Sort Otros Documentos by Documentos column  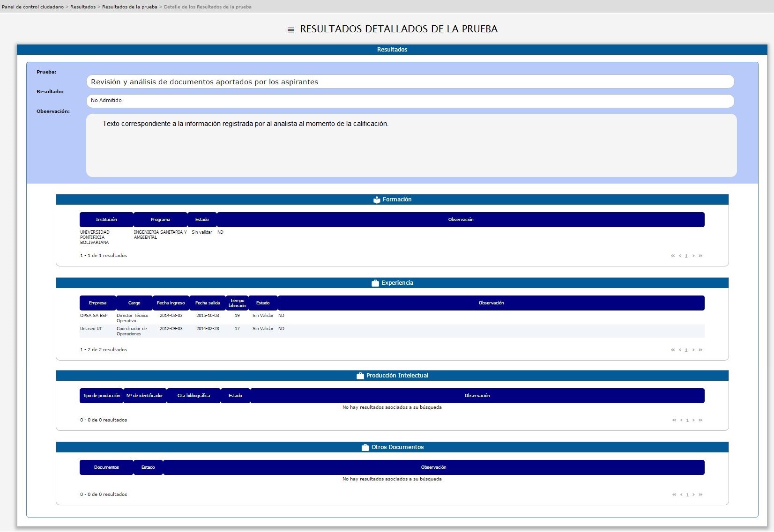coord(106,467)
